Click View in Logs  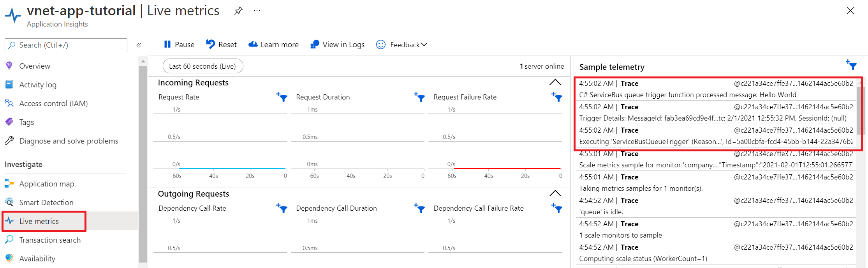(337, 44)
